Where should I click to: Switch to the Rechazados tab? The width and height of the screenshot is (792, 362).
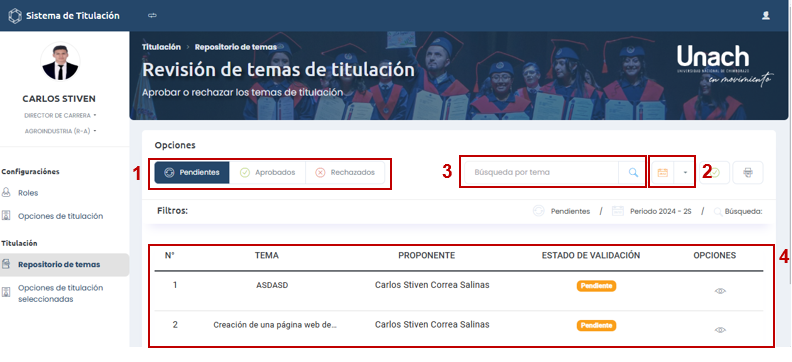(x=345, y=173)
